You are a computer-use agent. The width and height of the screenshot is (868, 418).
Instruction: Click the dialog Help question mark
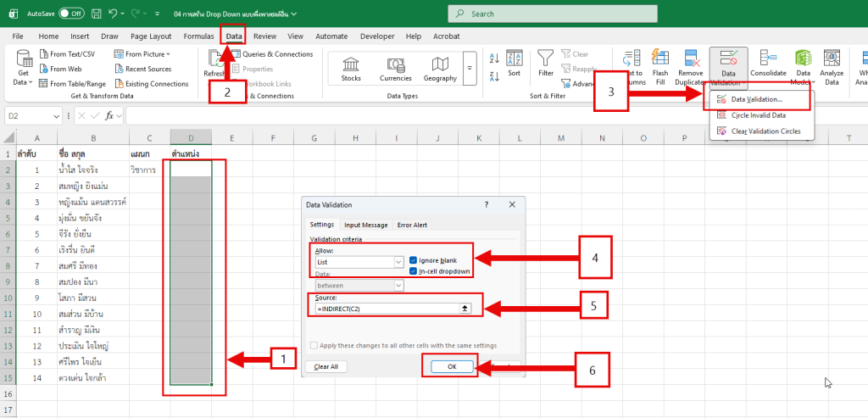click(487, 205)
